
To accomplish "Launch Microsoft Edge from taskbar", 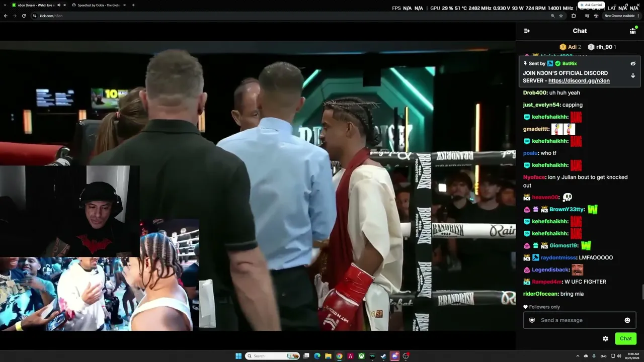I will tap(317, 356).
